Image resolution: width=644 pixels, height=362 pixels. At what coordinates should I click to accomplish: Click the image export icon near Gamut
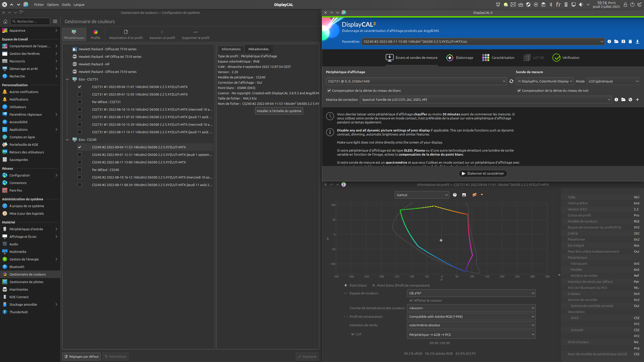pyautogui.click(x=464, y=195)
